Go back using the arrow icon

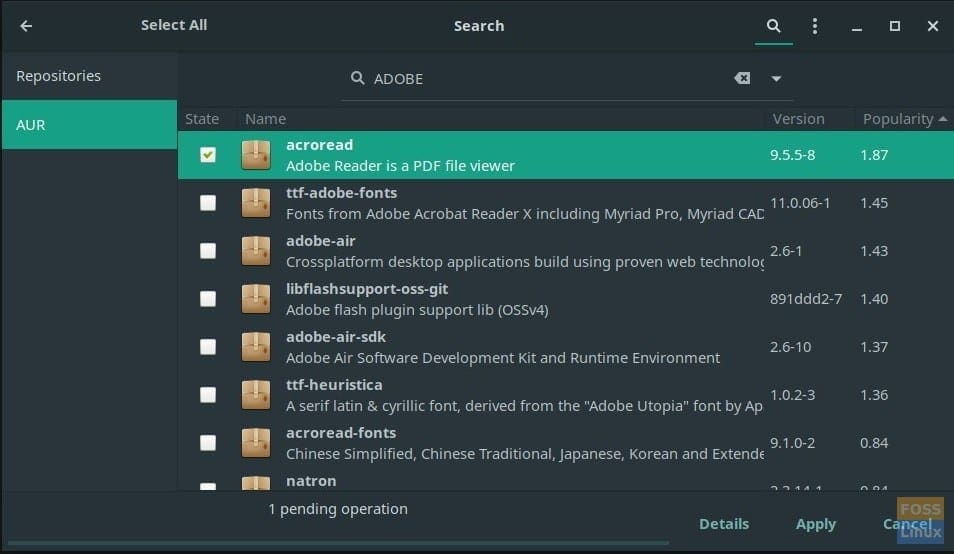(x=26, y=26)
